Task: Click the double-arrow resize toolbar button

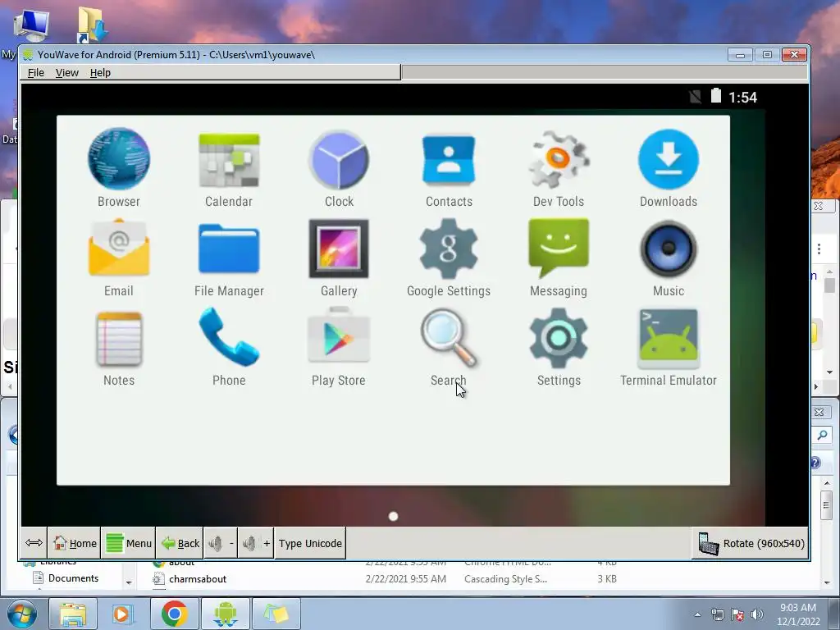Action: coord(34,543)
